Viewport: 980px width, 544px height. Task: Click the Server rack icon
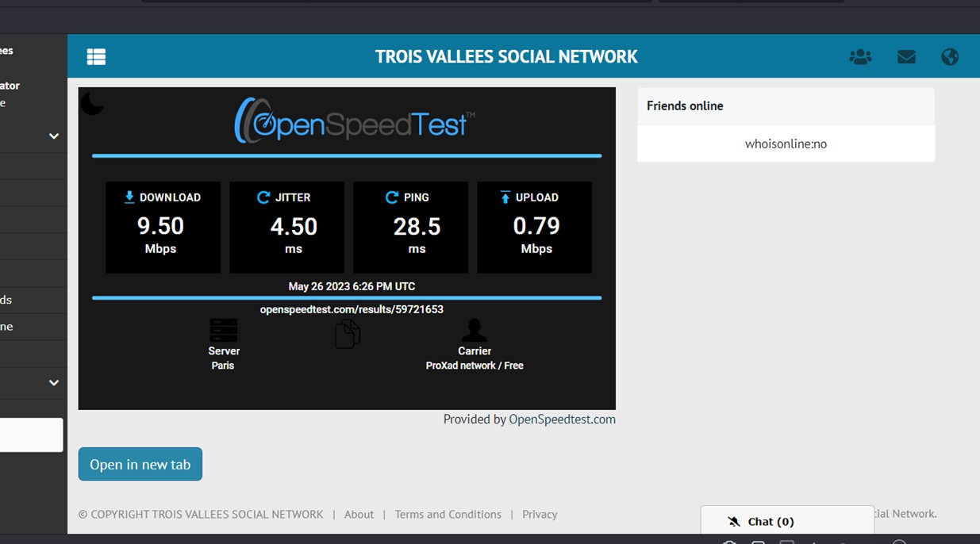(x=223, y=330)
